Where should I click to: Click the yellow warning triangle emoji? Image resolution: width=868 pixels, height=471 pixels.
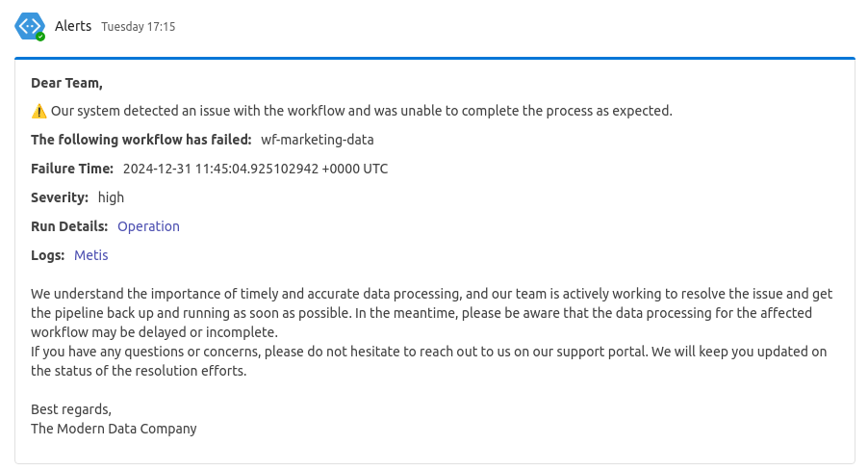coord(38,112)
